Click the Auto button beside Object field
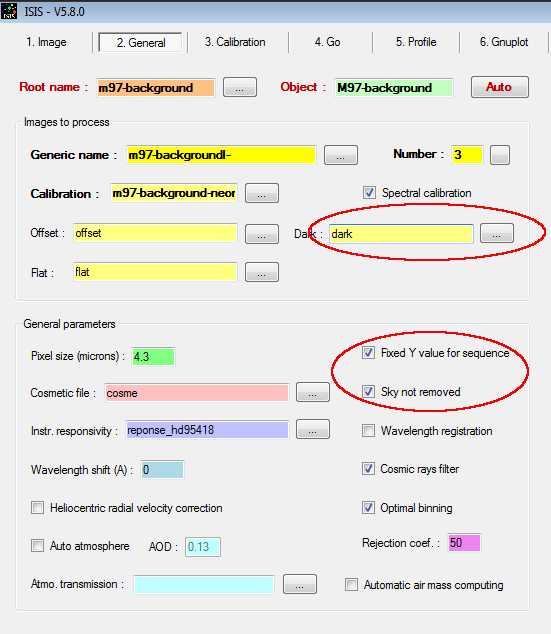Viewport: 551px width, 634px height. coord(500,87)
